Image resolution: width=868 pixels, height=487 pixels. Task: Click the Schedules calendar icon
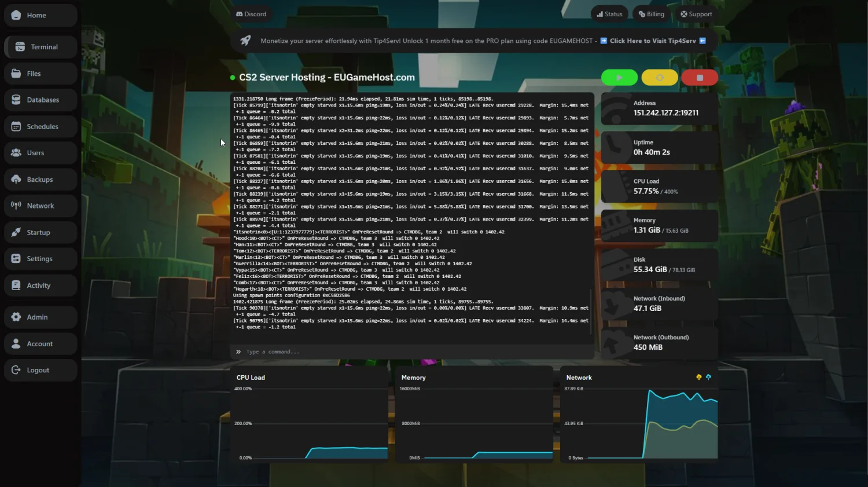pos(16,126)
